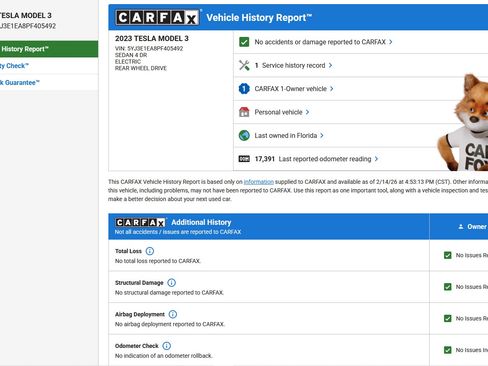Click Not all accidents / issues are reported subtitle
The width and height of the screenshot is (488, 366).
[x=178, y=232]
